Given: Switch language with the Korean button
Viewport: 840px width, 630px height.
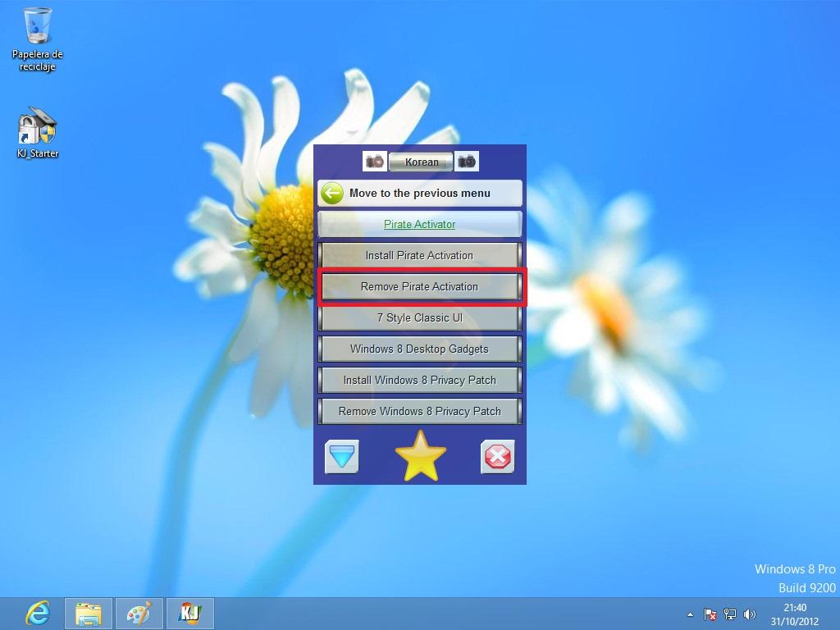Looking at the screenshot, I should coord(421,162).
